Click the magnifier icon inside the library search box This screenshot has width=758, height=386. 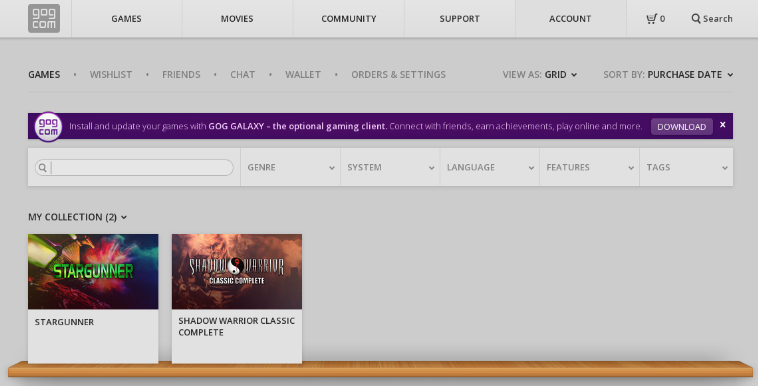point(43,167)
